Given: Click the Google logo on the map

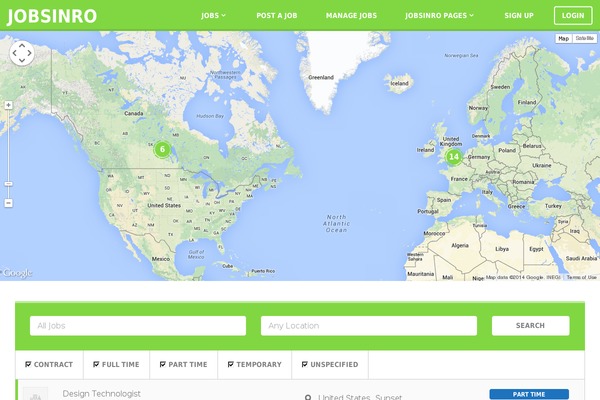Looking at the screenshot, I should 17,273.
